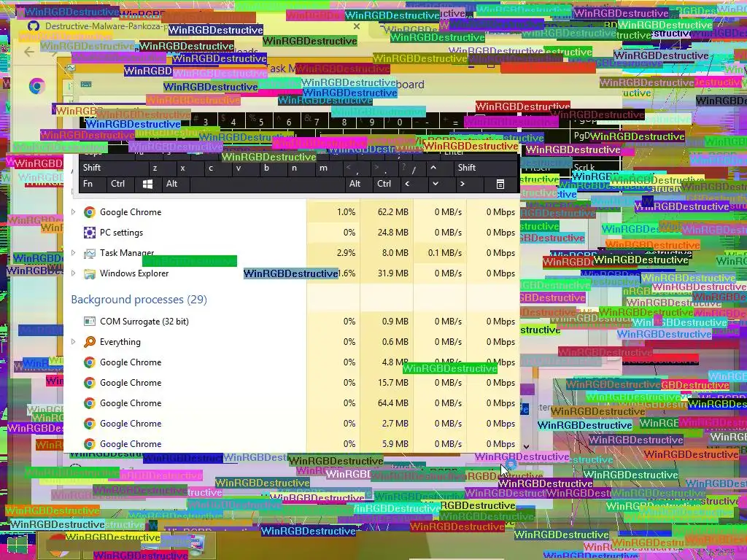The image size is (747, 560).
Task: Close the Destructive-Malware-Pankoza browser tab
Action: coord(356,27)
